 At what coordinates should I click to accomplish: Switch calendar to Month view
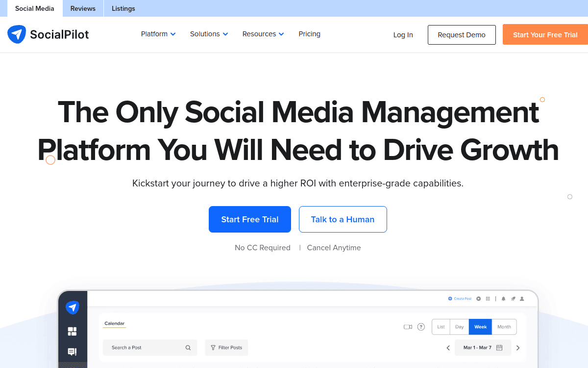click(504, 327)
